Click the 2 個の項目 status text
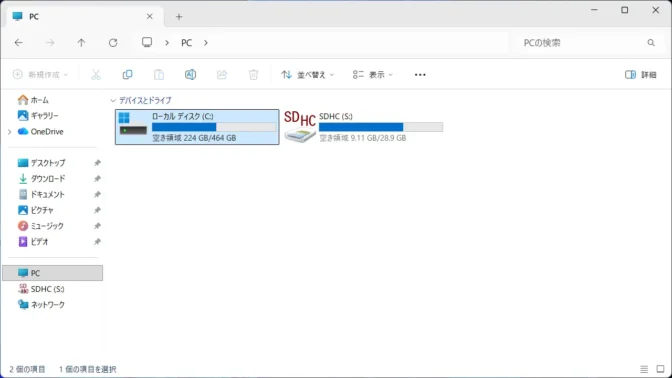 pyautogui.click(x=27, y=369)
